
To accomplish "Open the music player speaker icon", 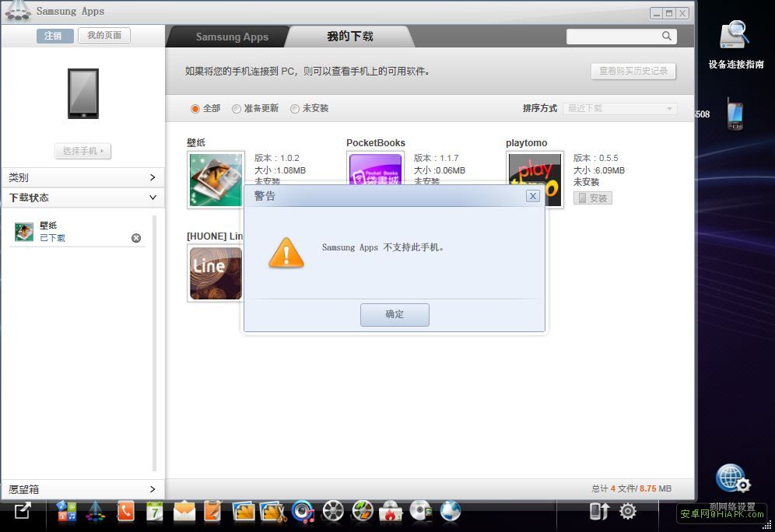I will [x=303, y=512].
